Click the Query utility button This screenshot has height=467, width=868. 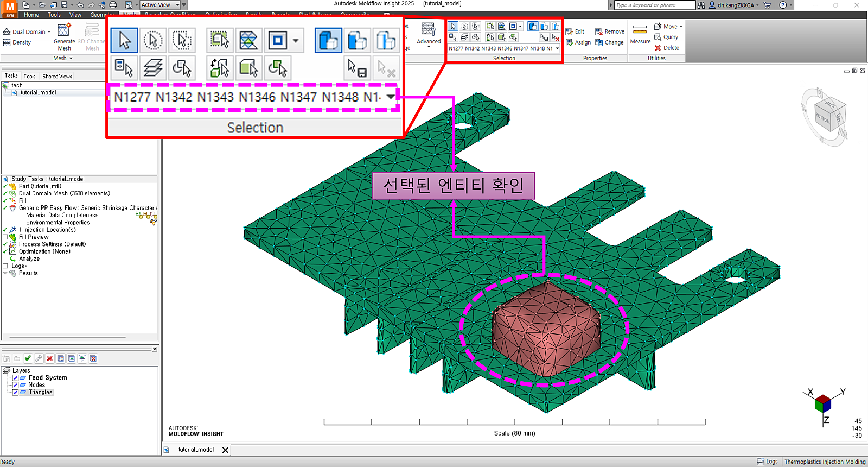click(666, 37)
